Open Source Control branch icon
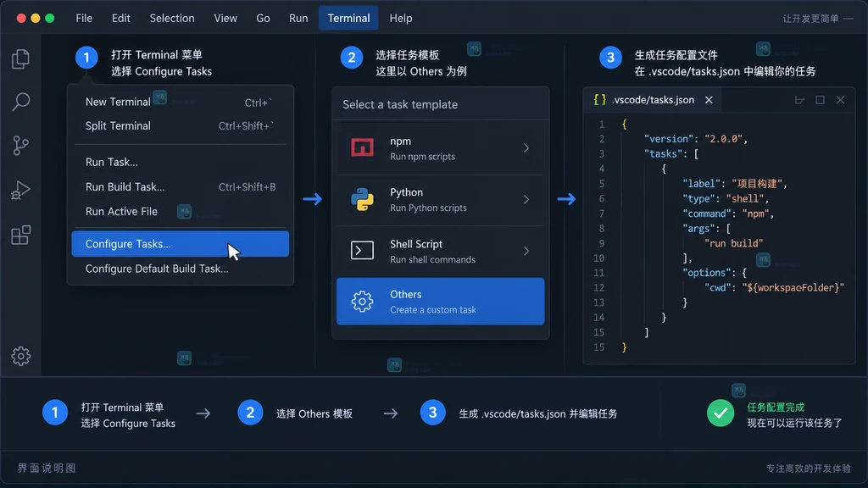 20,146
